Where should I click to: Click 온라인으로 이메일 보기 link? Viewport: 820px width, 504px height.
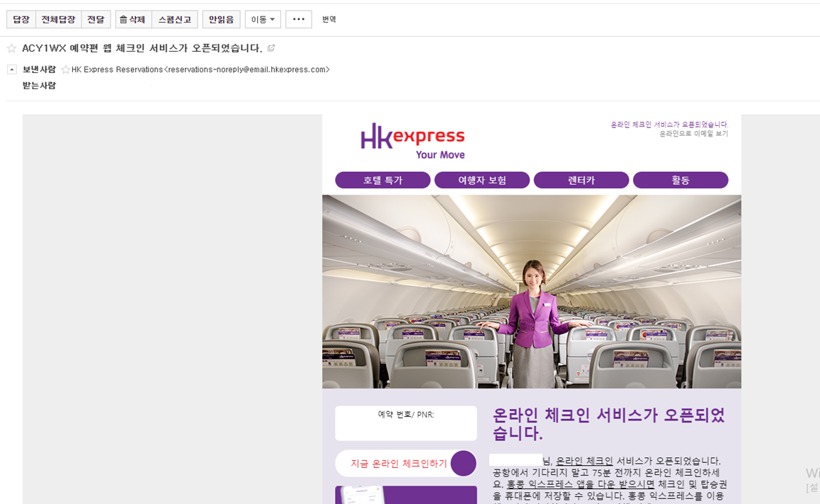[x=693, y=134]
